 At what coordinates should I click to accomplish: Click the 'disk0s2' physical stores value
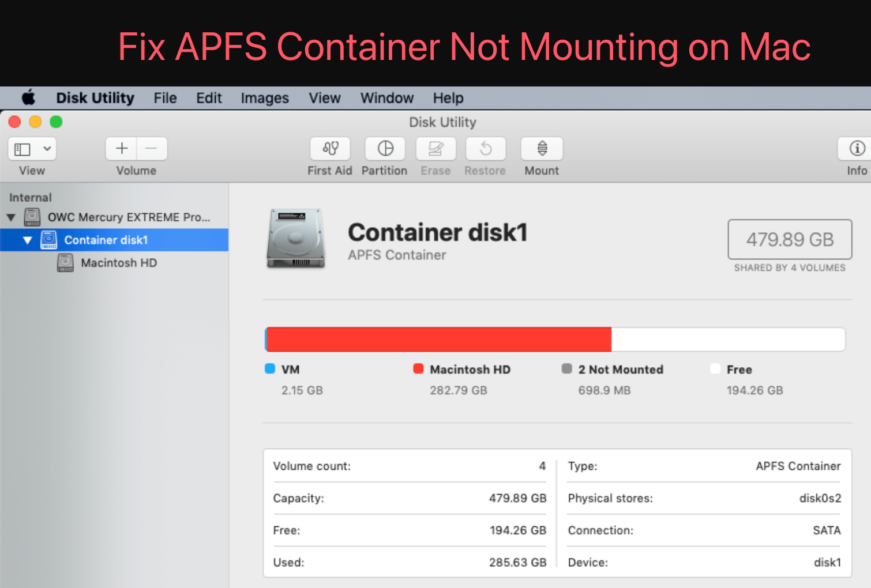820,498
